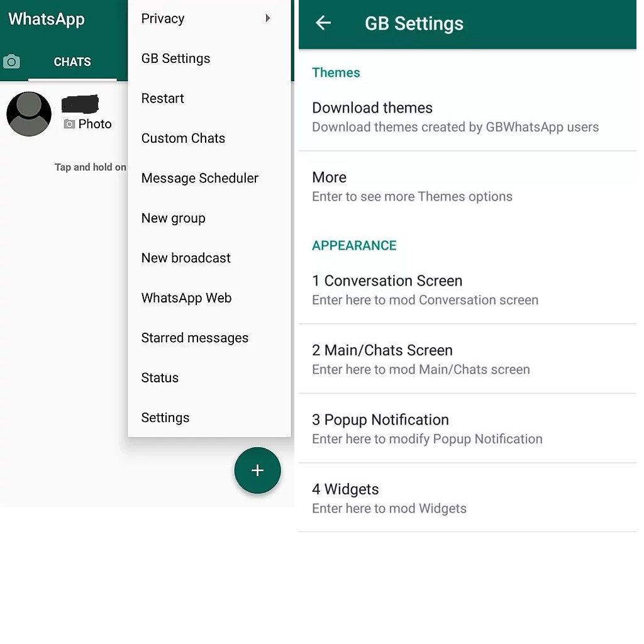Screen dimensions: 644x644
Task: Open the chat showing Photo message
Action: point(64,114)
